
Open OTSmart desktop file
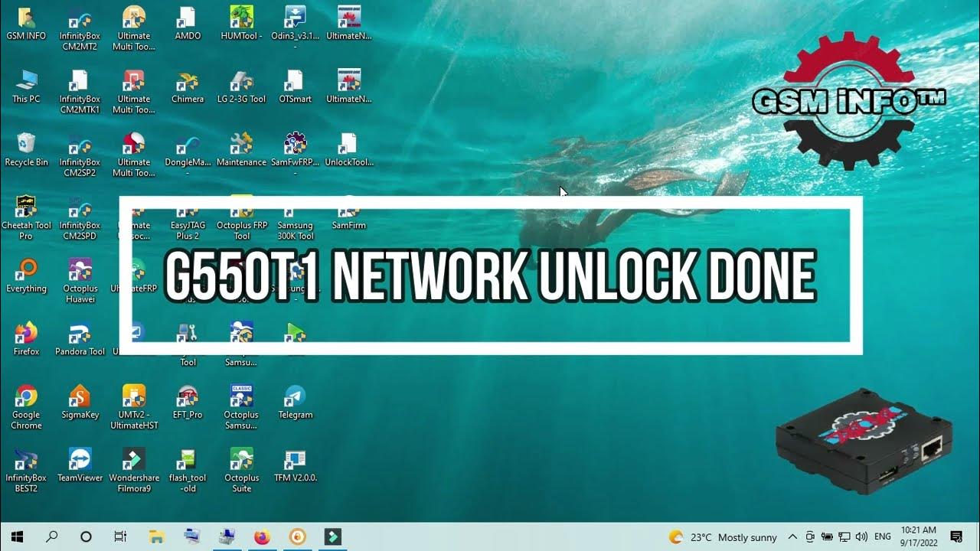(x=296, y=86)
